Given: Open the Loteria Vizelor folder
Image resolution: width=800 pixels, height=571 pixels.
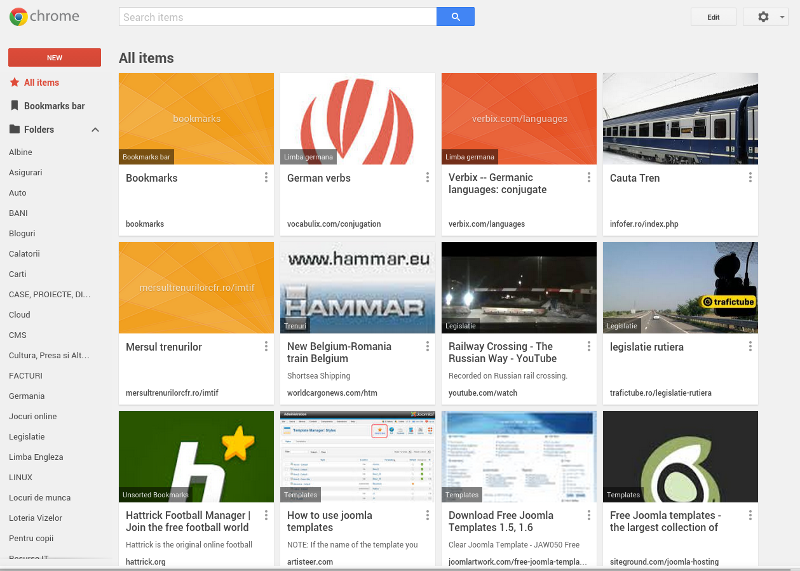Looking at the screenshot, I should [35, 518].
